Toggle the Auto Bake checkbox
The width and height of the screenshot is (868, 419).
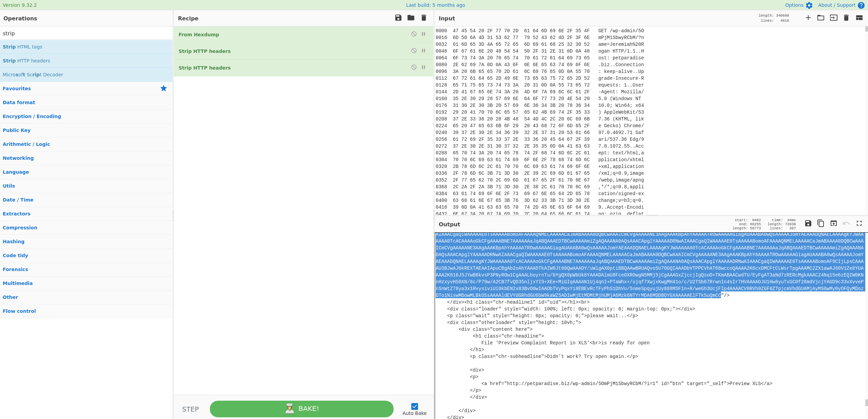pos(415,406)
